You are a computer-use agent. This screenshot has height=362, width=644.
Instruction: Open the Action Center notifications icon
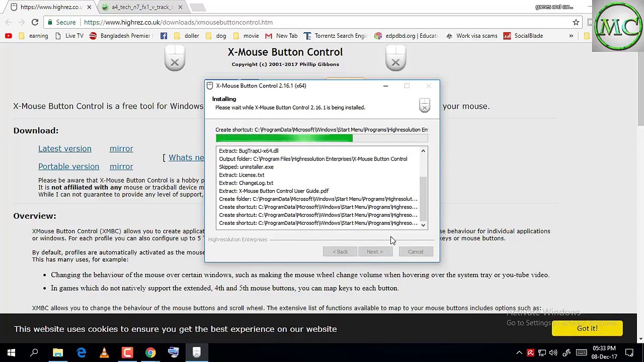pyautogui.click(x=629, y=353)
